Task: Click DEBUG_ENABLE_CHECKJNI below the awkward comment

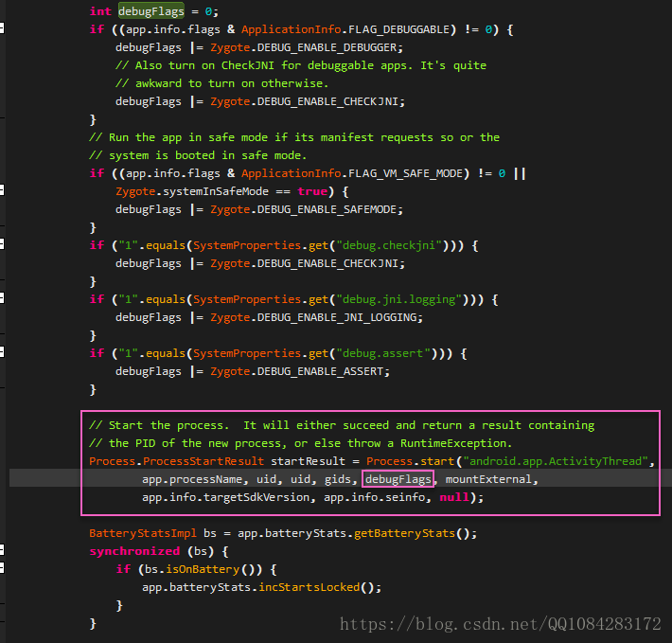Action: point(327,101)
